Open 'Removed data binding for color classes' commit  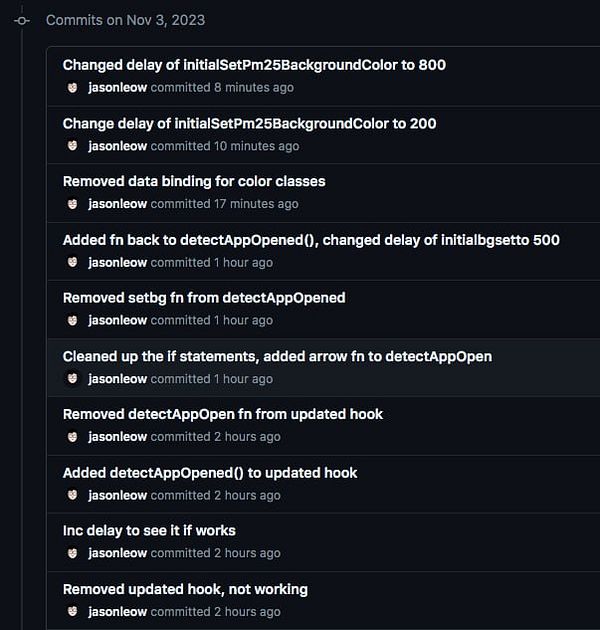[x=194, y=182]
